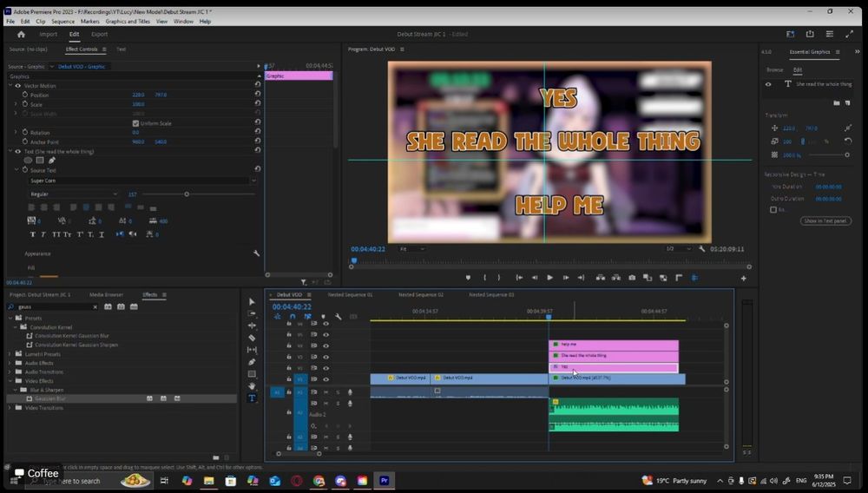Screen dimensions: 868x493
Task: Select the Ripple Edit tool
Action: click(x=252, y=325)
